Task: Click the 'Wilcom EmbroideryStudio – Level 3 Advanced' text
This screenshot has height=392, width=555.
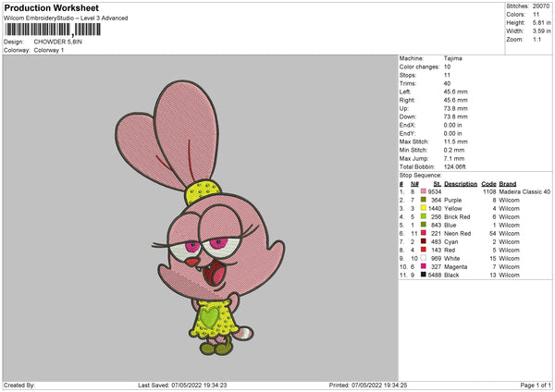Action: [66, 18]
